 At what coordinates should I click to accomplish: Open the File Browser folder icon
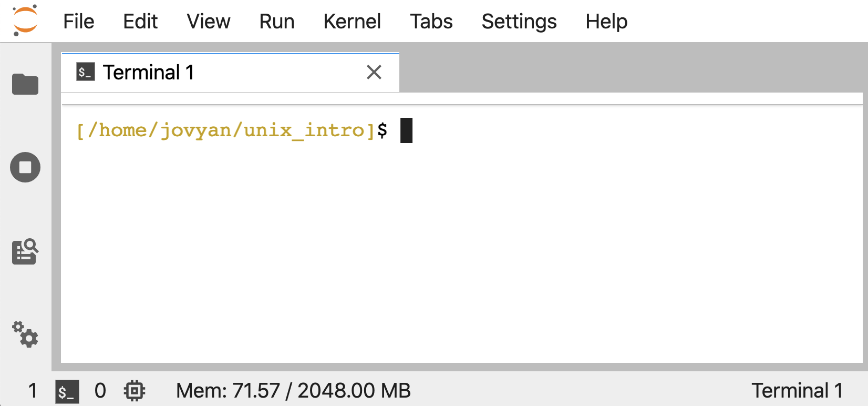coord(25,84)
